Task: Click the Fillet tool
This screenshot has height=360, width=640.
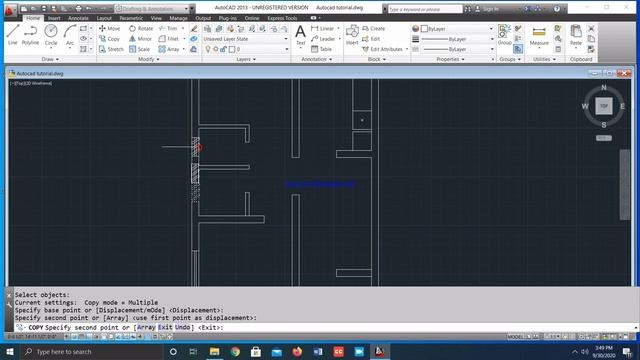Action: click(169, 39)
